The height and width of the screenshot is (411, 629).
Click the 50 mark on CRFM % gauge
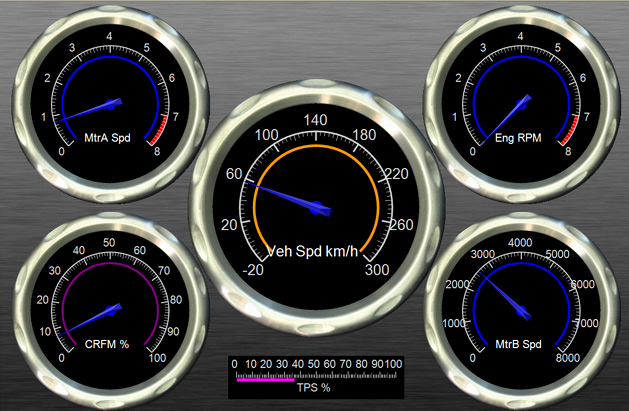(109, 243)
